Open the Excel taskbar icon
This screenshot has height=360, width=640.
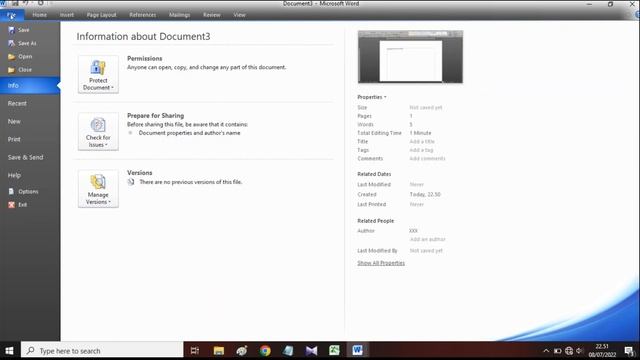(x=334, y=351)
